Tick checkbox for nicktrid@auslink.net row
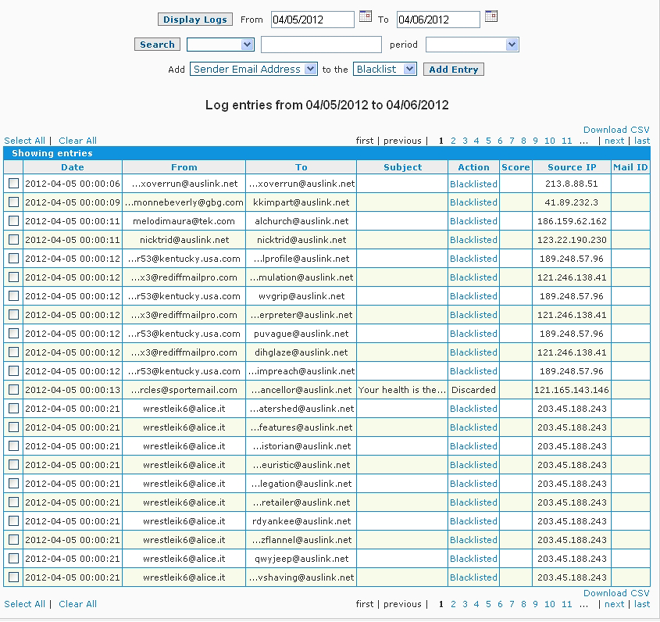The height and width of the screenshot is (622, 660). tap(14, 240)
